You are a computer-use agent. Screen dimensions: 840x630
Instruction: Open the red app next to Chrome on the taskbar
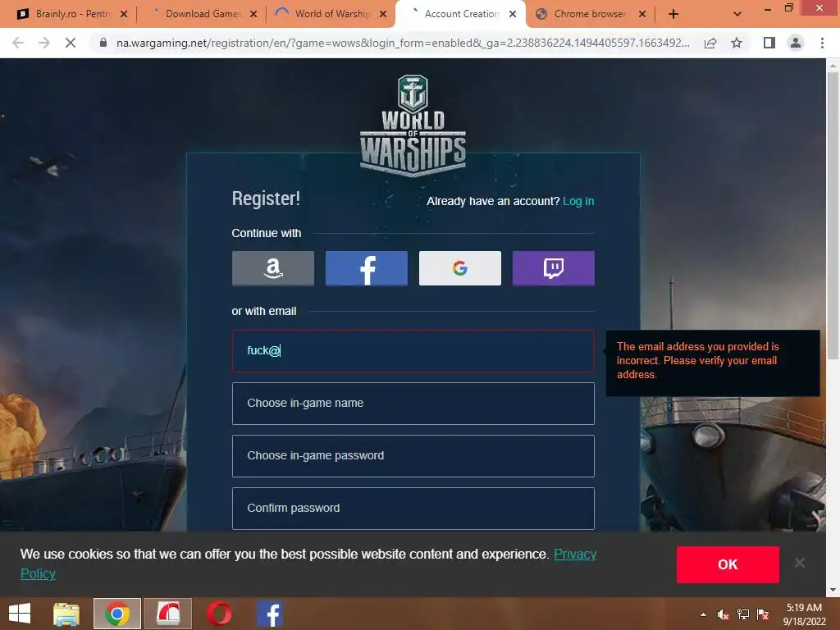tap(167, 614)
